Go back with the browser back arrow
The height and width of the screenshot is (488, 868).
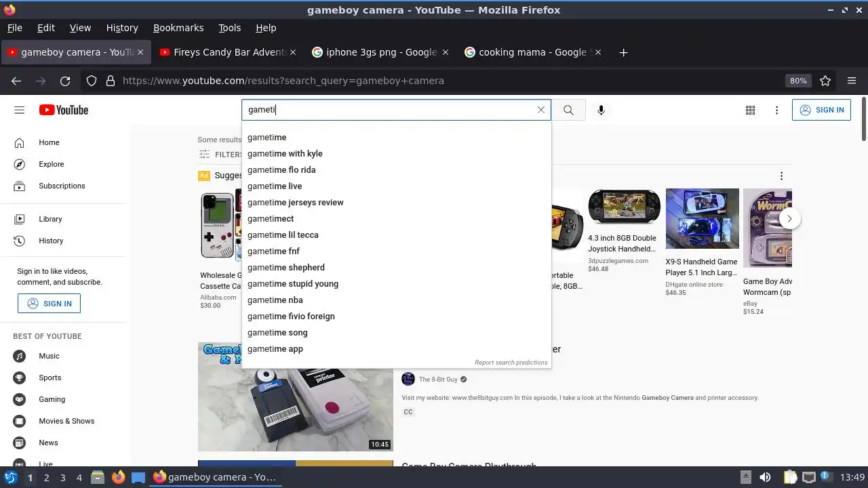pyautogui.click(x=16, y=81)
